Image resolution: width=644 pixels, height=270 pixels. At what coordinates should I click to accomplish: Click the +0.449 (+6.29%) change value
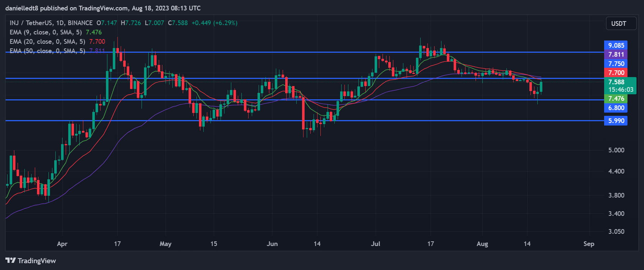(x=214, y=23)
